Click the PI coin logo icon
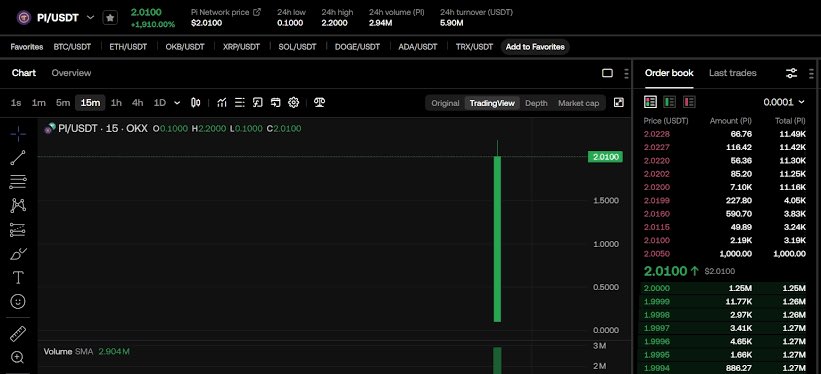 point(24,17)
